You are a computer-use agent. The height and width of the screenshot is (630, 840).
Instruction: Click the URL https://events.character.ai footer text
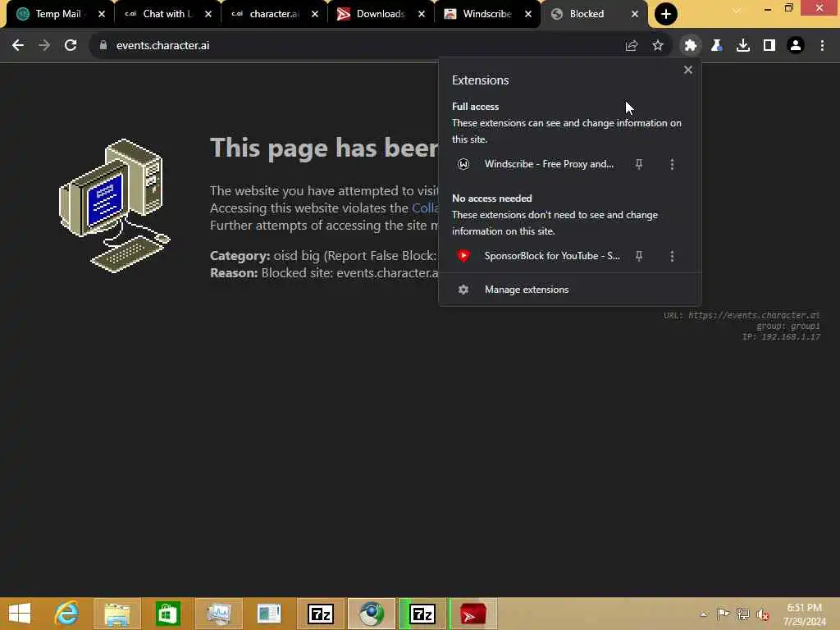point(742,315)
